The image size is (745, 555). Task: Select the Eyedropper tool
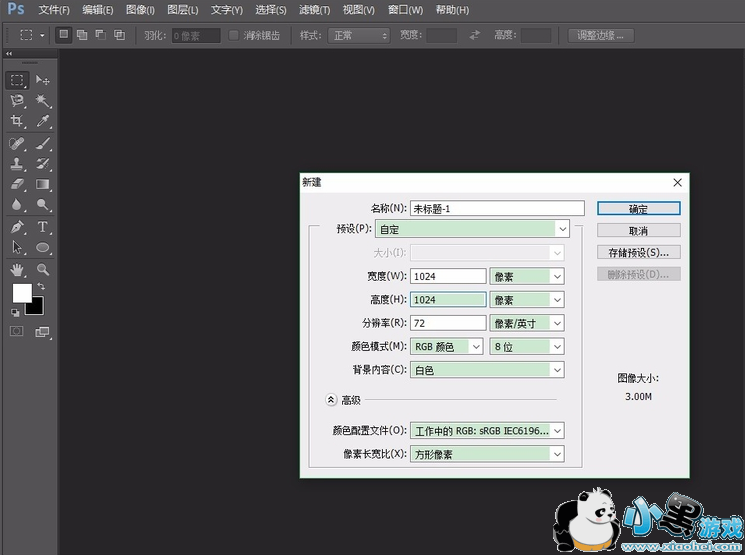43,122
